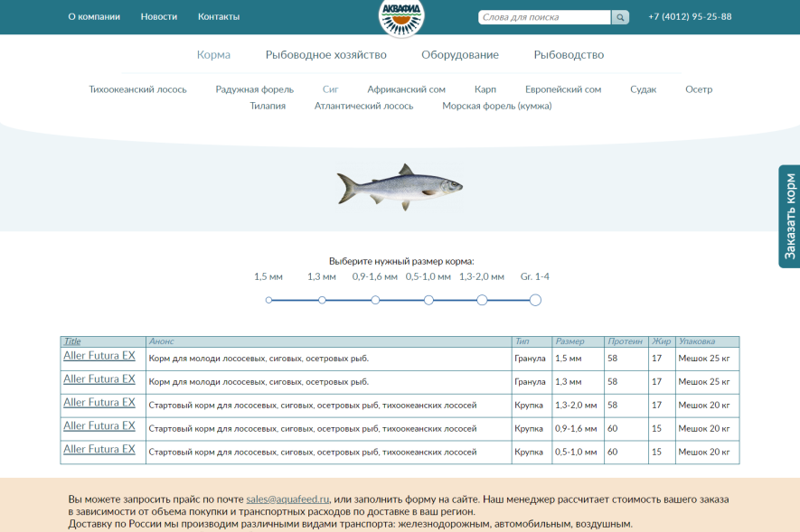The height and width of the screenshot is (532, 800).
Task: Click Крупка in the 0,9-1,6 мм row
Action: (x=529, y=428)
